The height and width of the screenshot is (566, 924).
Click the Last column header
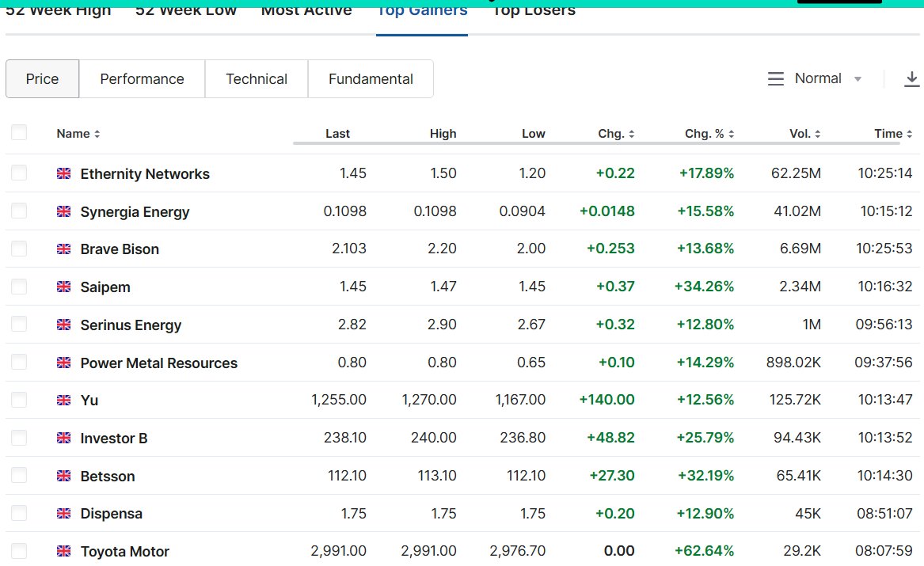pos(337,134)
